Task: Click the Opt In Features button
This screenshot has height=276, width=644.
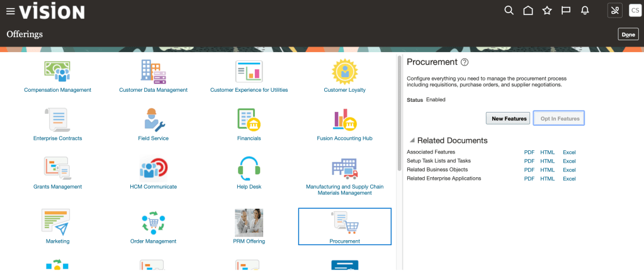Action: [x=559, y=118]
